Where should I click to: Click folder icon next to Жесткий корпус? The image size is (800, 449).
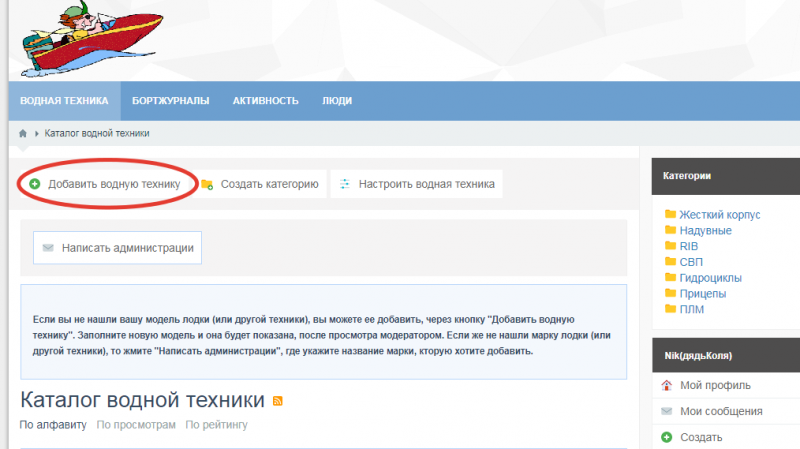[669, 215]
